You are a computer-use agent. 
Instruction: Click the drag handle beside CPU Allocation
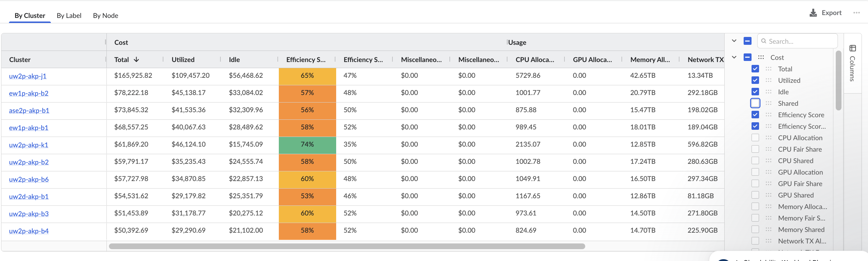(768, 138)
